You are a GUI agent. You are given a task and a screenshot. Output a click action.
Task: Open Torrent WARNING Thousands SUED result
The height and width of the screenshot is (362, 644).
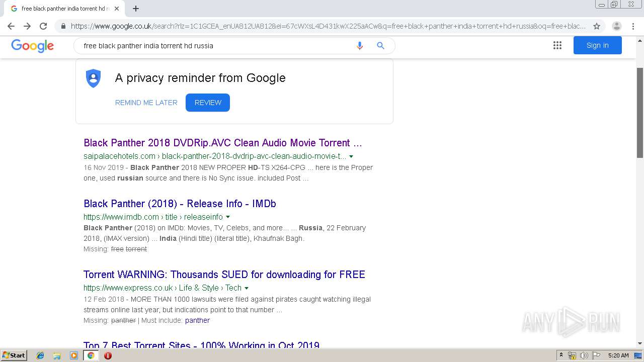(224, 275)
